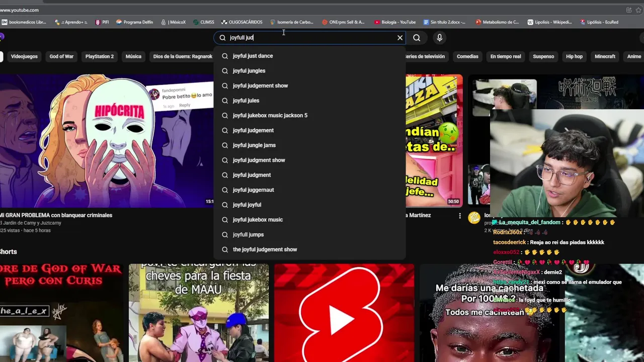
Task: Click the browser tab groups icon
Action: coord(629,10)
